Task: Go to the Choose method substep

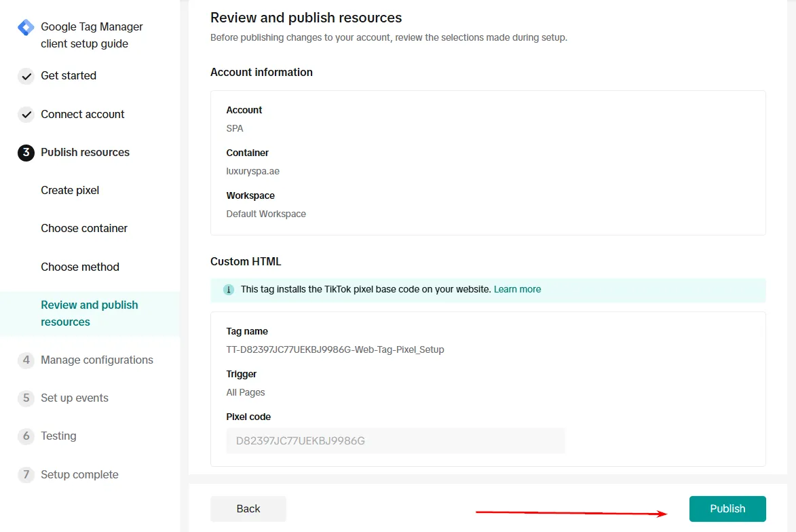Action: click(x=80, y=267)
